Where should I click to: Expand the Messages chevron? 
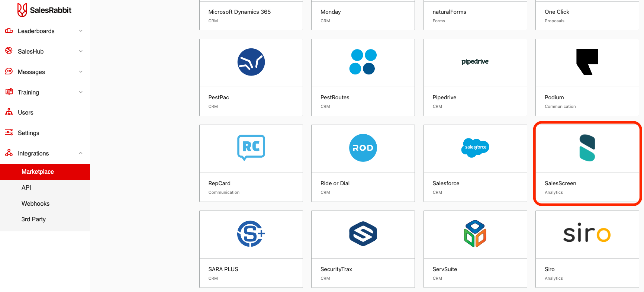tap(81, 72)
